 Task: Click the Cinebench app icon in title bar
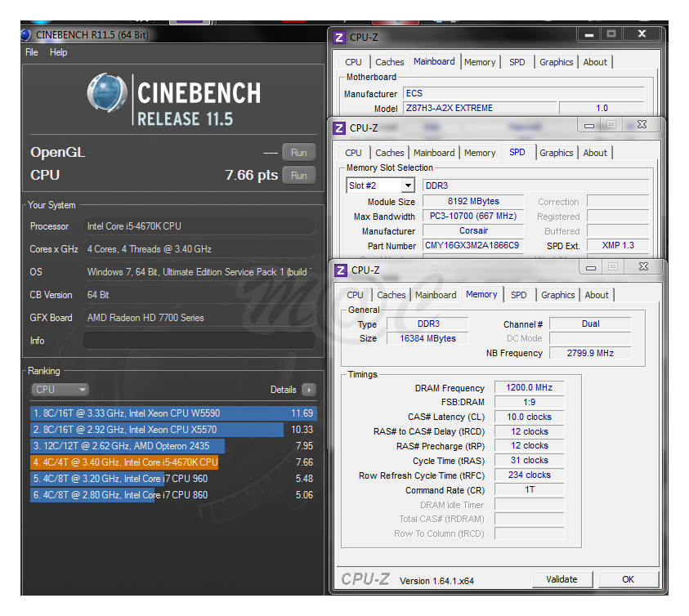click(x=25, y=34)
